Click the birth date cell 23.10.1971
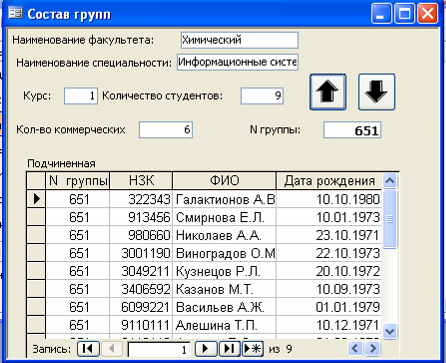 click(x=329, y=235)
